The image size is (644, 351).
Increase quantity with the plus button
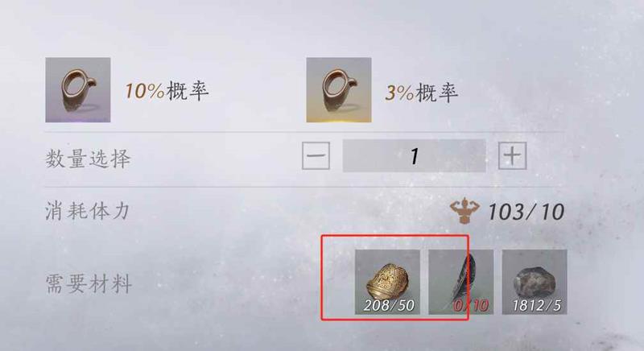pyautogui.click(x=512, y=155)
